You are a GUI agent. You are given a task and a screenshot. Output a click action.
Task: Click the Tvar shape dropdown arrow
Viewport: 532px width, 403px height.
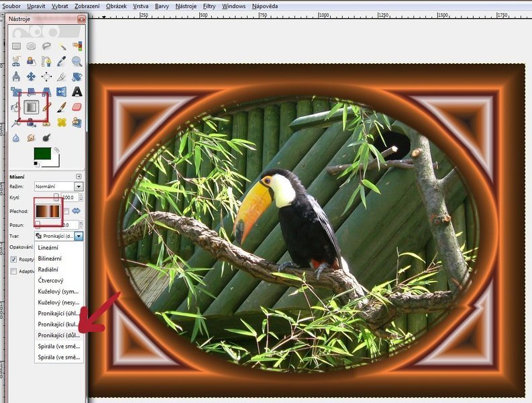pos(78,236)
